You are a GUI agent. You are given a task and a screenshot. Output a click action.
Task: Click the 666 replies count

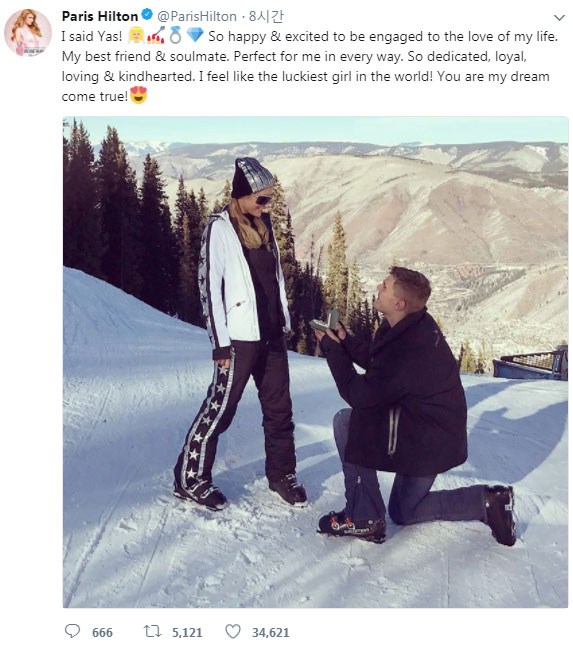(102, 632)
